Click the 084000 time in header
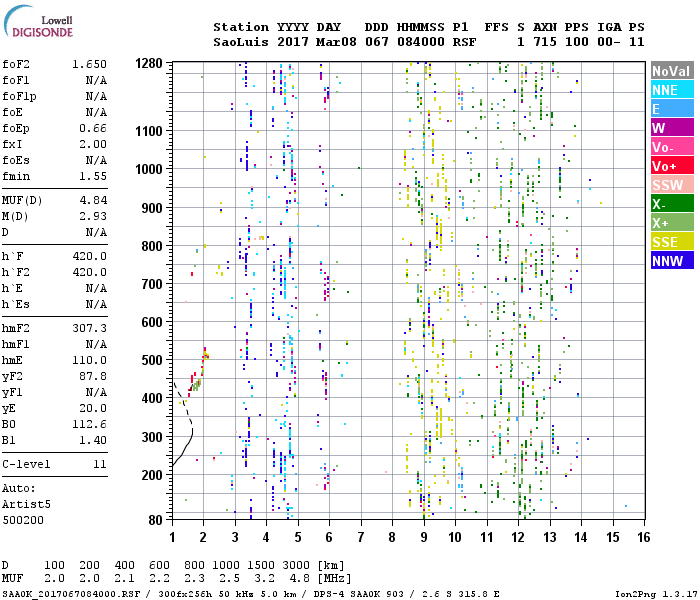 421,42
